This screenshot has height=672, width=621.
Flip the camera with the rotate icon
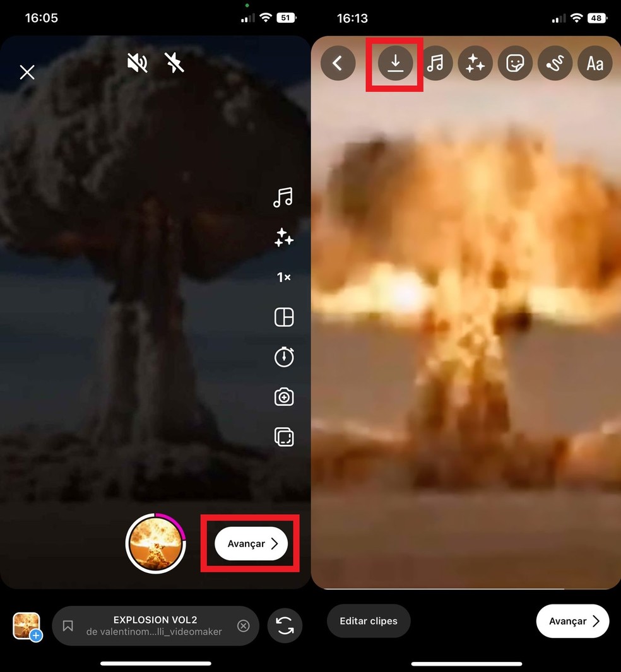click(285, 625)
